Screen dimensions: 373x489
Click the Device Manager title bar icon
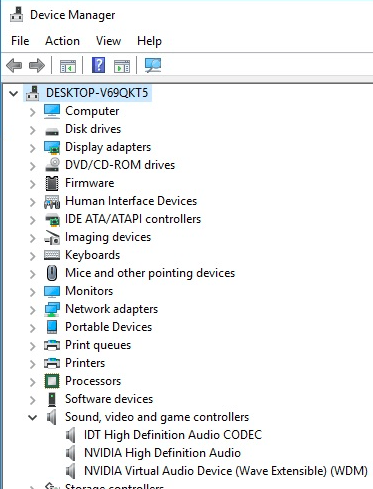[x=16, y=14]
